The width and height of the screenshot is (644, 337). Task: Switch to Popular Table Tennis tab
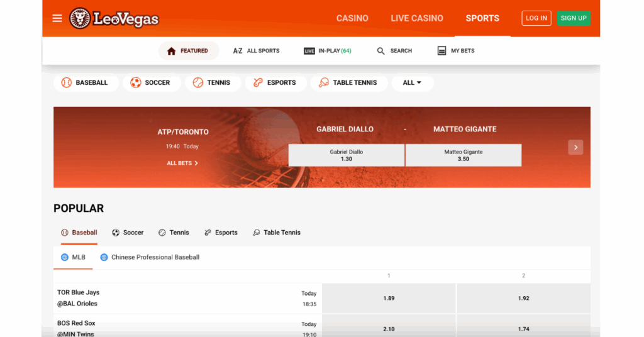[x=277, y=233]
